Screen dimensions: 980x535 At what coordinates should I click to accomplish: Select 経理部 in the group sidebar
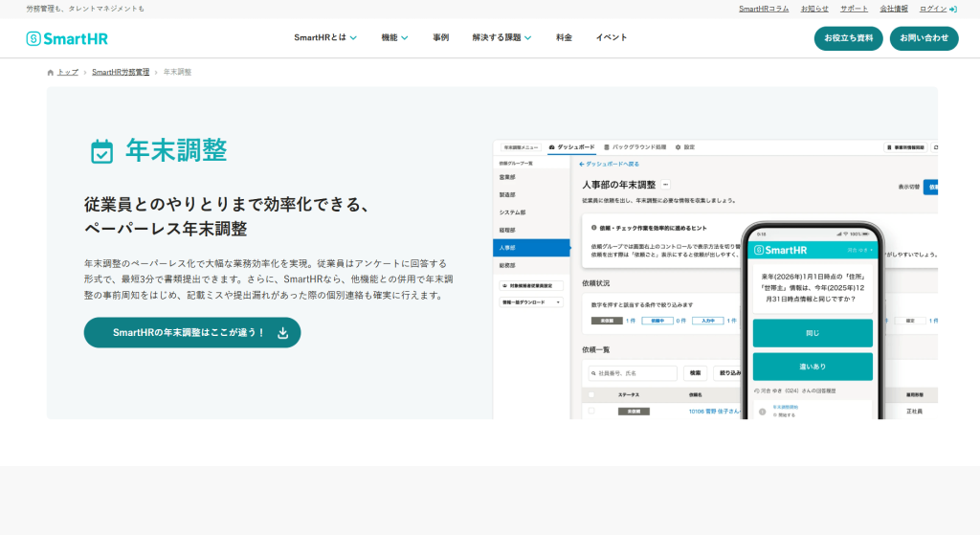coord(531,230)
